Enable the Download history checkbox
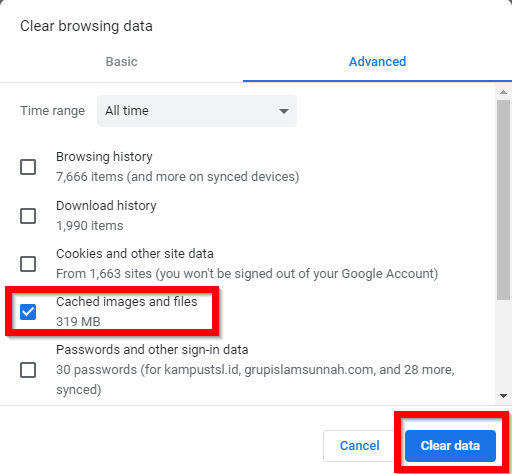 tap(28, 216)
